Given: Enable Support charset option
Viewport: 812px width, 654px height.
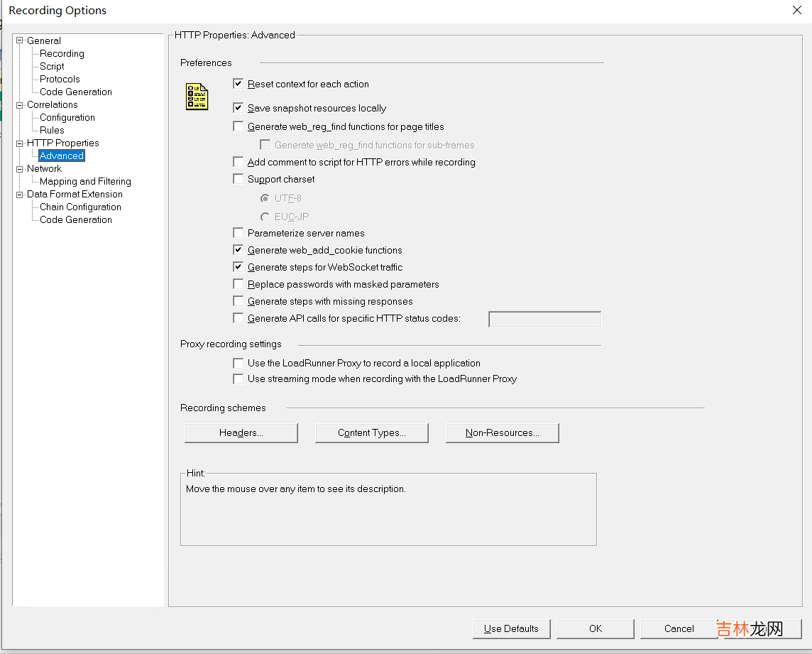Looking at the screenshot, I should pos(238,179).
